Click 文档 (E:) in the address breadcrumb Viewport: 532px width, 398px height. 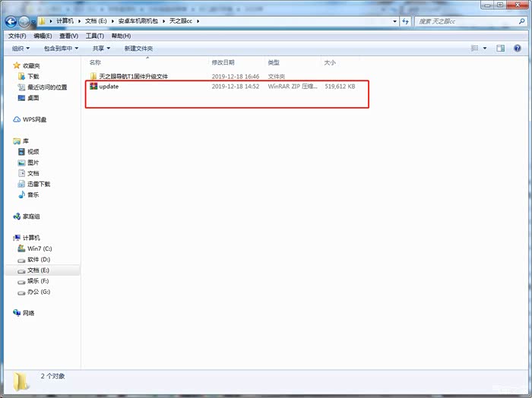pyautogui.click(x=96, y=21)
